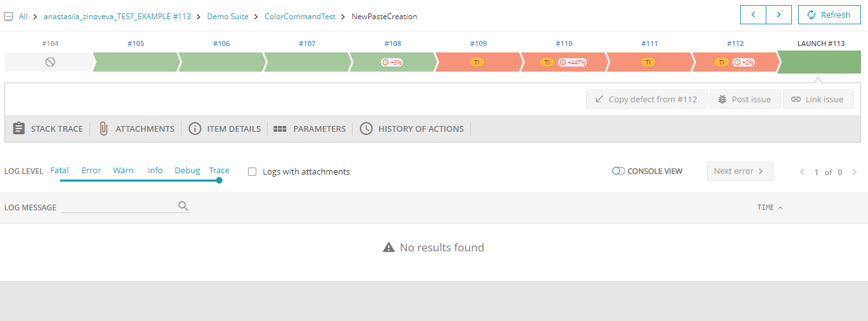Select the green bar of launch #106
The width and height of the screenshot is (868, 321).
[221, 62]
